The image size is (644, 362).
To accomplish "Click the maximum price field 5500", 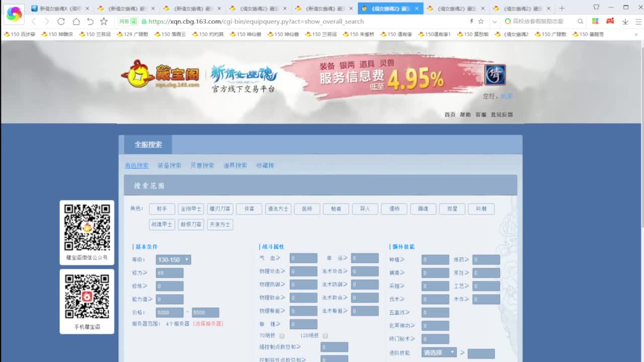I will pyautogui.click(x=205, y=313).
